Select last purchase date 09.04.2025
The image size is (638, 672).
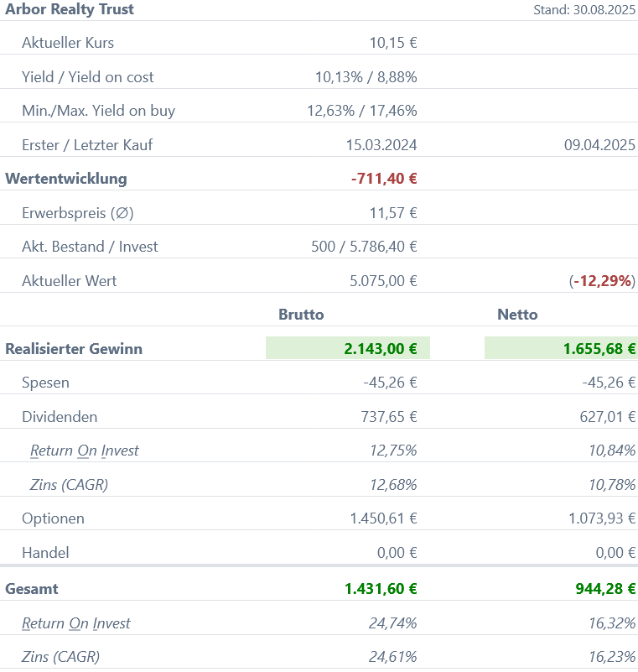coord(599,145)
